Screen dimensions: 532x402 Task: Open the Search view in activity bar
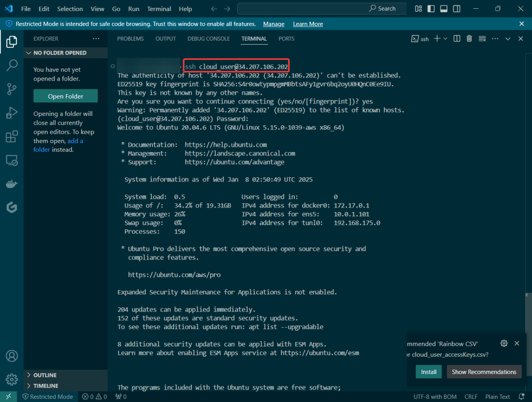point(11,65)
